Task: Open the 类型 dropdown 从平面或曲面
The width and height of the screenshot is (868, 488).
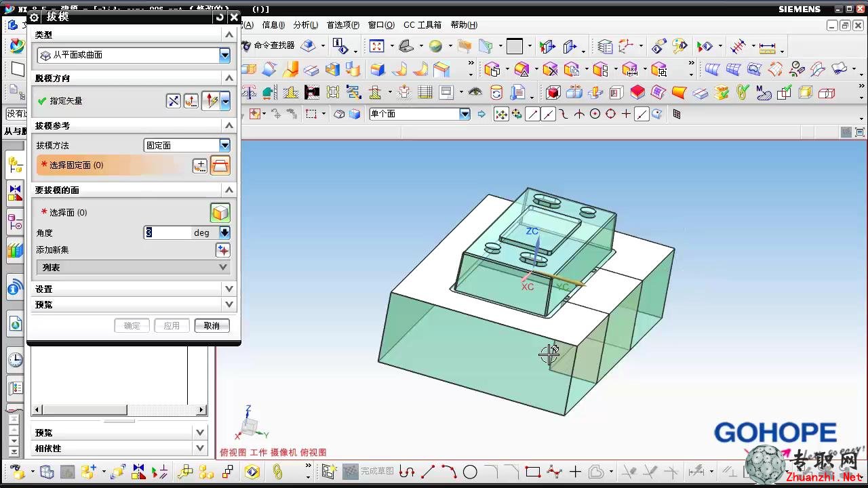Action: [134, 56]
